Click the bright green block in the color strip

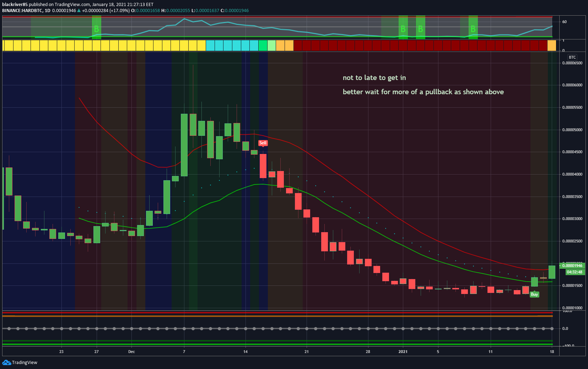263,46
